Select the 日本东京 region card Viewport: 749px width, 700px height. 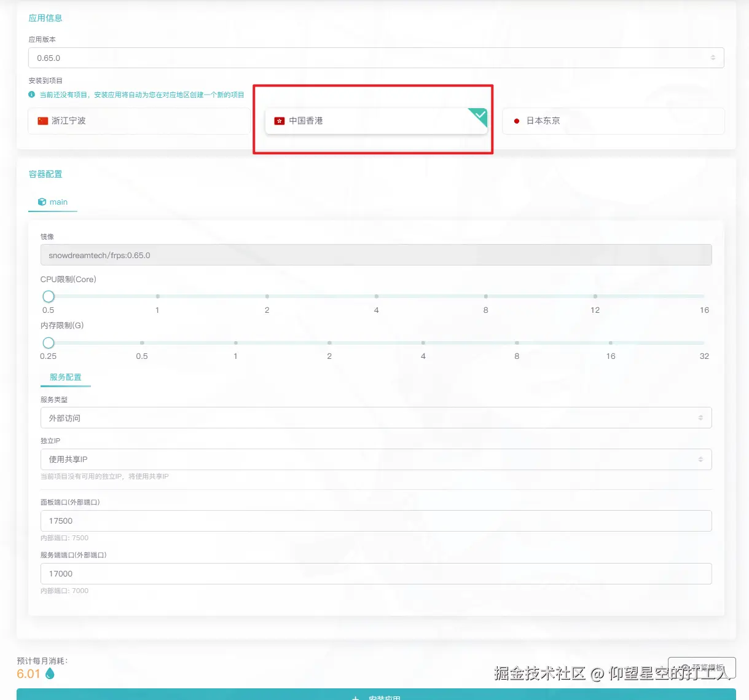tap(613, 121)
